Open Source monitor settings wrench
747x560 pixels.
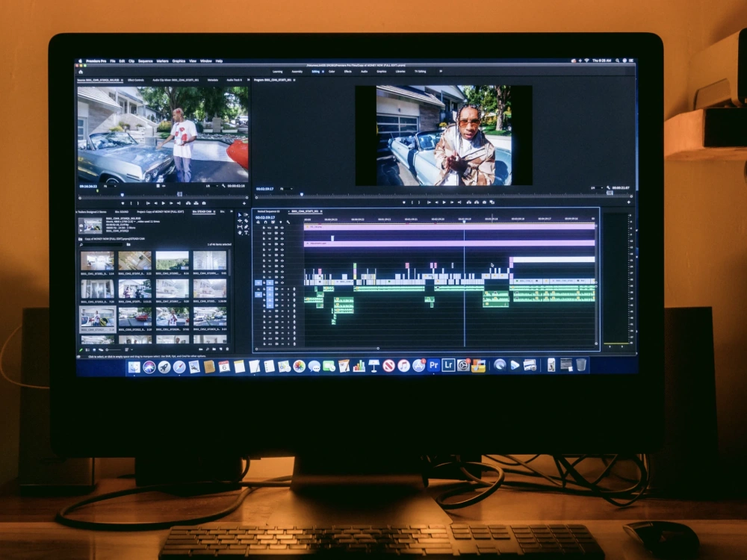pos(223,186)
